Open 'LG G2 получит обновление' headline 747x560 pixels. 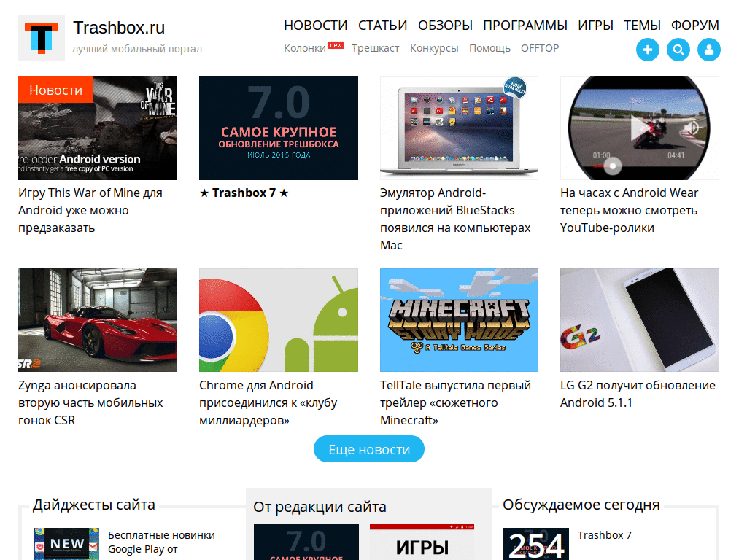638,394
